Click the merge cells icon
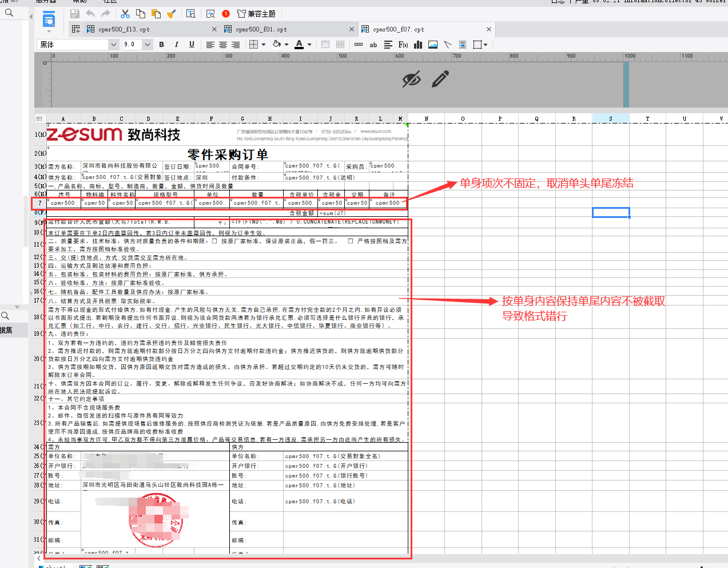Viewport: 728px width, 568px height. click(x=325, y=45)
